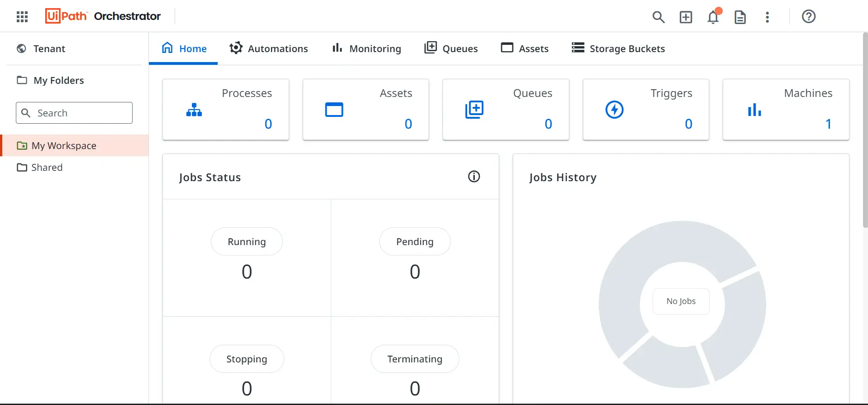The width and height of the screenshot is (868, 405).
Task: Open the help question mark icon
Action: (x=809, y=17)
